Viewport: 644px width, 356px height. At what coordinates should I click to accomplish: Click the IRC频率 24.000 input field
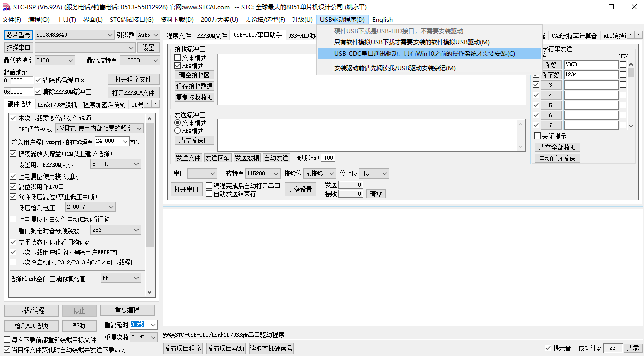[112, 141]
